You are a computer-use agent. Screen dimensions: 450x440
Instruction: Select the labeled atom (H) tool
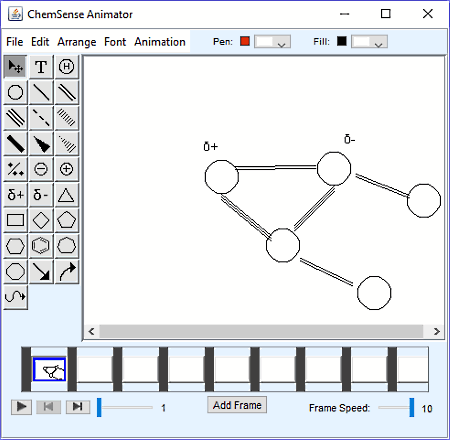click(67, 67)
